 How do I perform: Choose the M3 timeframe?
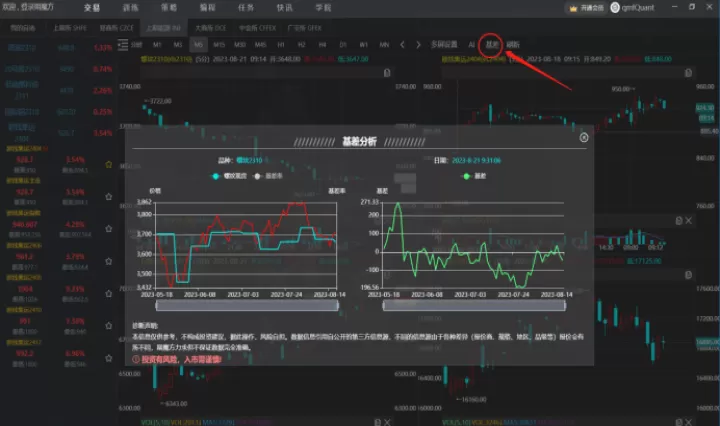click(x=178, y=45)
